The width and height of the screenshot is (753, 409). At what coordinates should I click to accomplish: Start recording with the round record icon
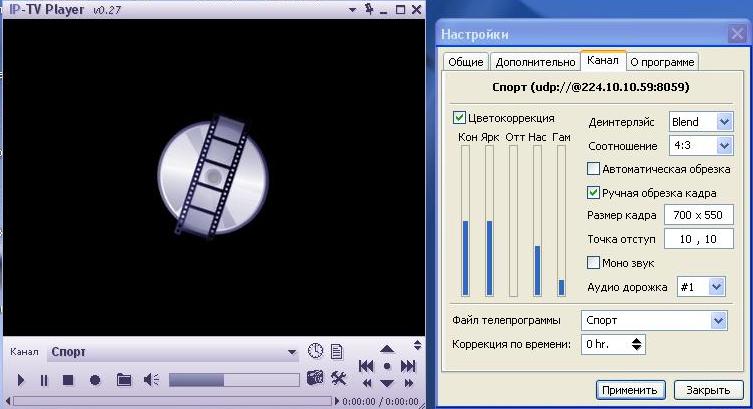(x=95, y=380)
